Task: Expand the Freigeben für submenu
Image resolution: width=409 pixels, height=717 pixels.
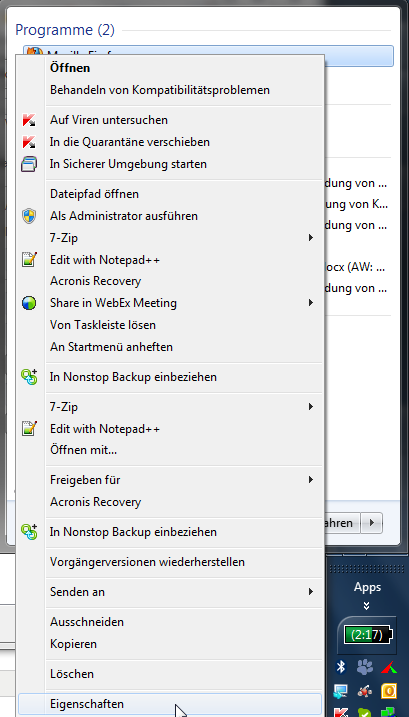Action: (311, 480)
